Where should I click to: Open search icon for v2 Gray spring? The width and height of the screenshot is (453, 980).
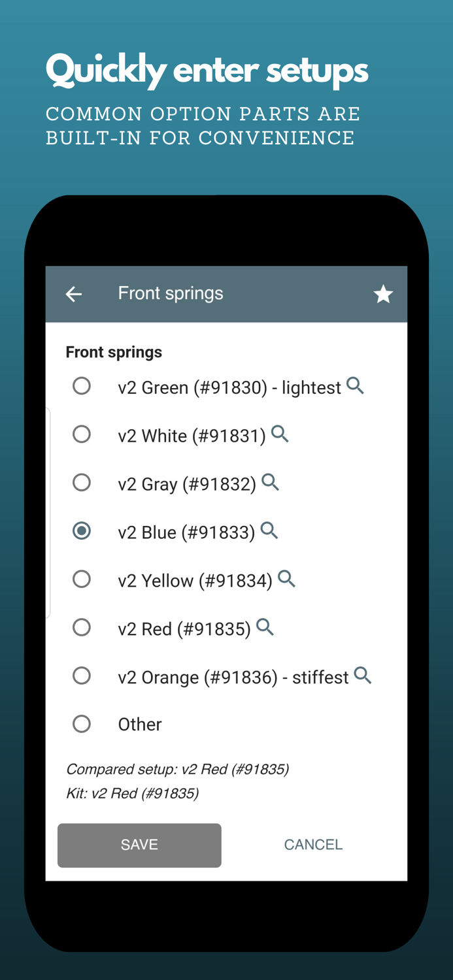(x=271, y=482)
